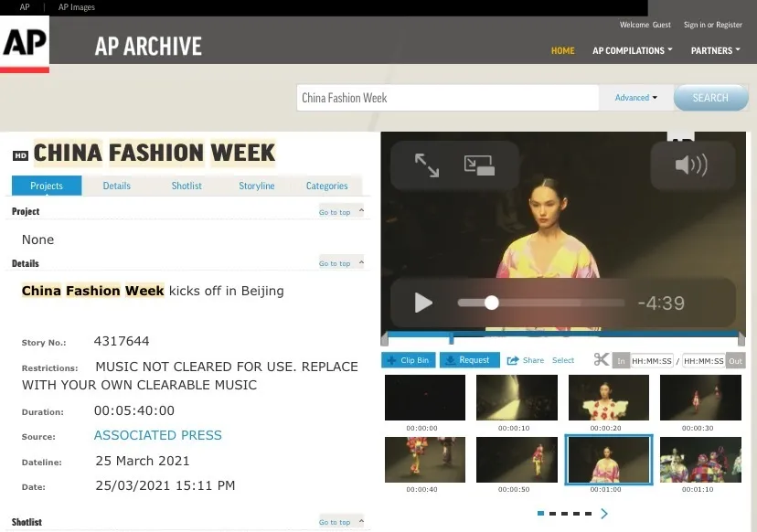Switch to the Storyline tab
757x532 pixels.
click(x=256, y=186)
